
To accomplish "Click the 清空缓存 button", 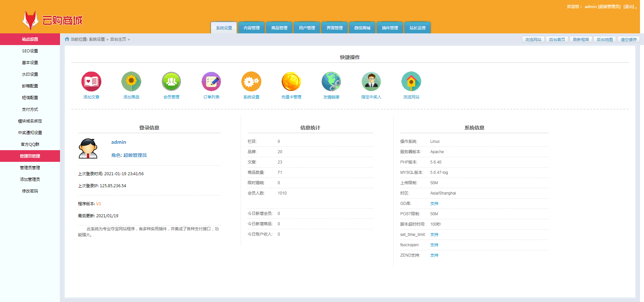I will coord(628,40).
